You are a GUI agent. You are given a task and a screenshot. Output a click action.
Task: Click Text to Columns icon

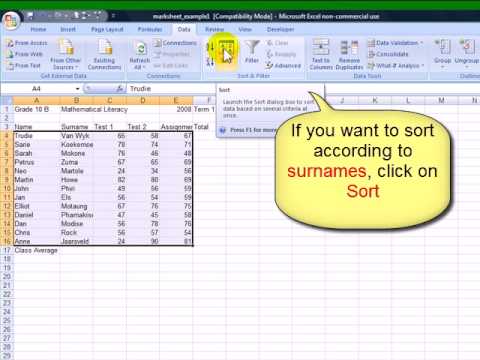[x=321, y=54]
